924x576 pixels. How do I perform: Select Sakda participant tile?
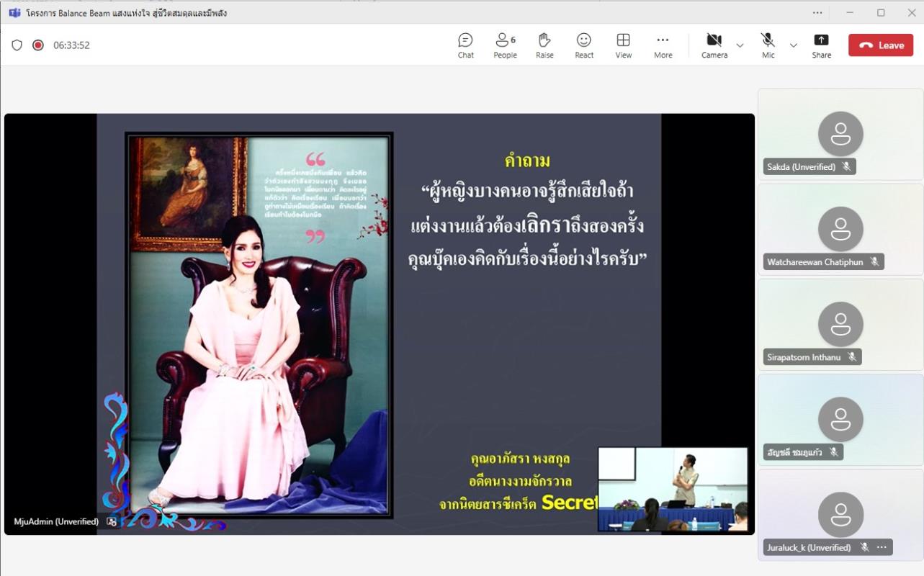pyautogui.click(x=840, y=134)
